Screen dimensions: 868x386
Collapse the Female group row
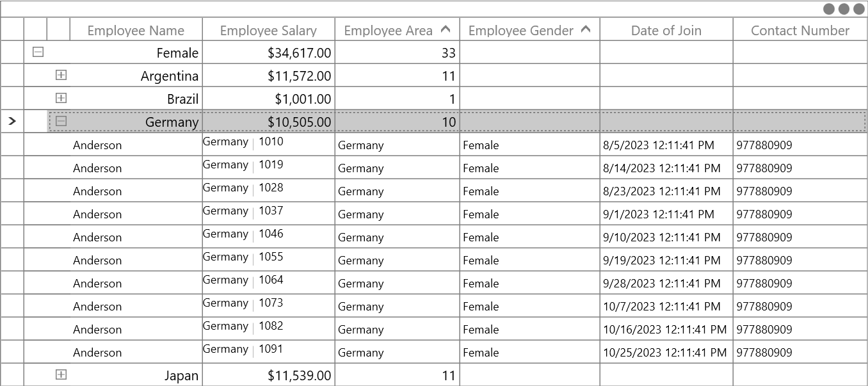coord(38,52)
